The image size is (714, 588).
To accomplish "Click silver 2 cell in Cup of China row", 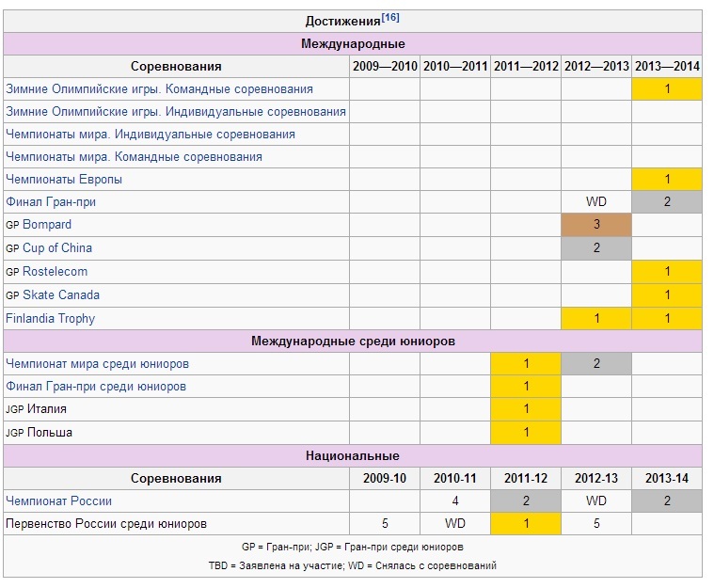I will click(x=596, y=247).
